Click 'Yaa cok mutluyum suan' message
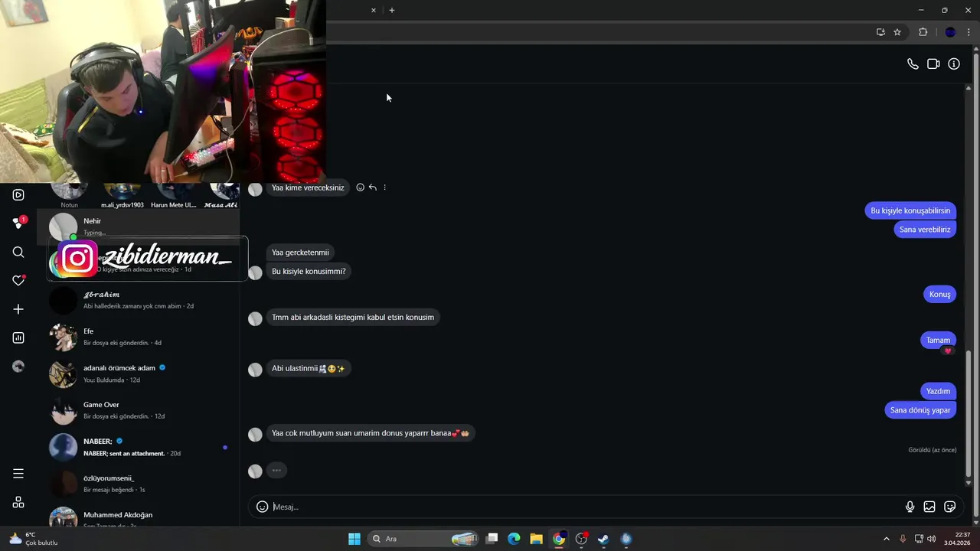 click(371, 433)
